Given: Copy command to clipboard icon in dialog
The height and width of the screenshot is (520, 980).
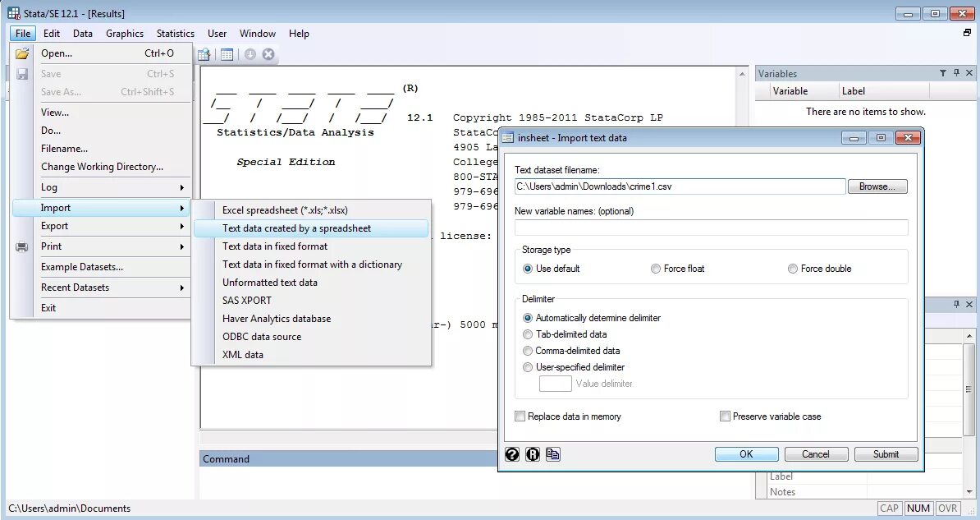Looking at the screenshot, I should [553, 454].
